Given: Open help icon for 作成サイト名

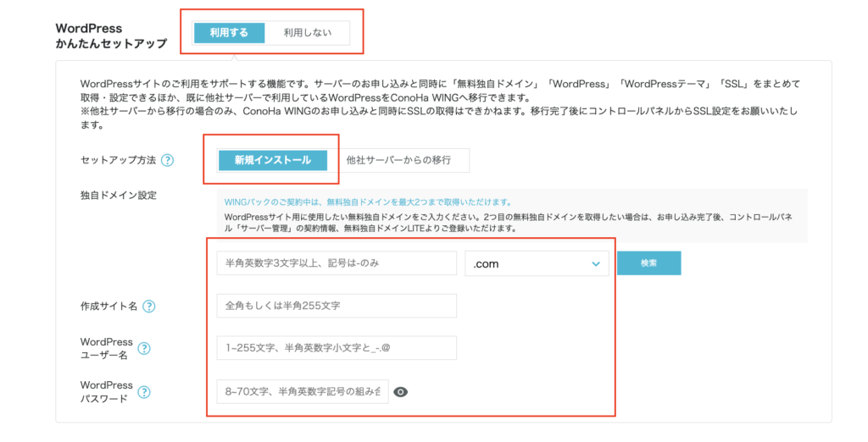Looking at the screenshot, I should tap(149, 307).
